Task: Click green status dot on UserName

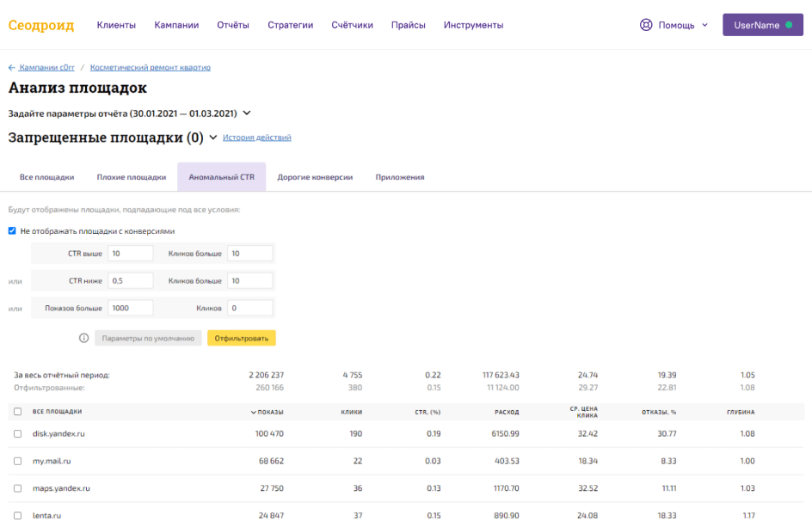Action: pyautogui.click(x=789, y=25)
